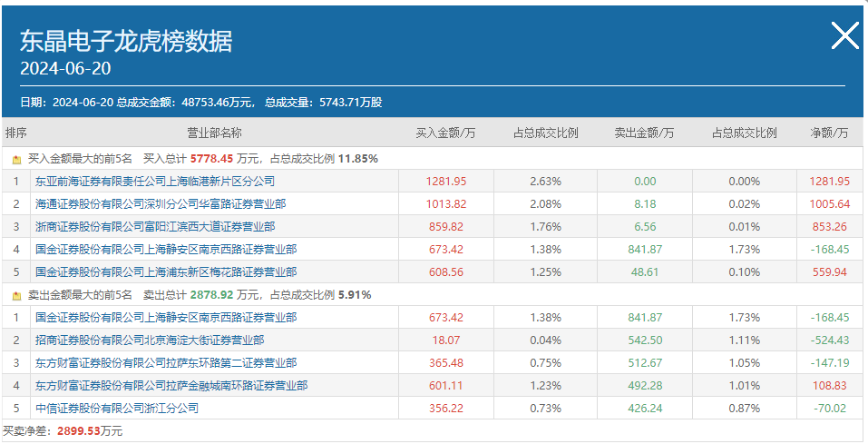Open 东亚前海证券有限责任公司上海临港新片区分公司 link

pos(155,182)
